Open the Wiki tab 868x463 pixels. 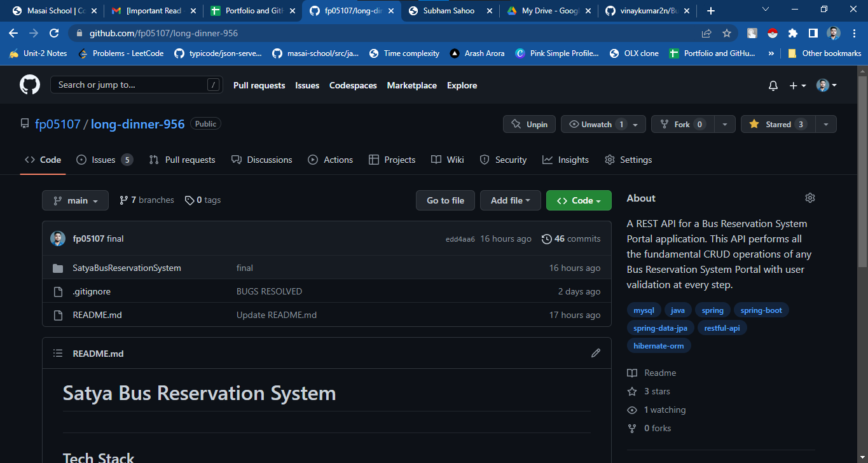(447, 160)
